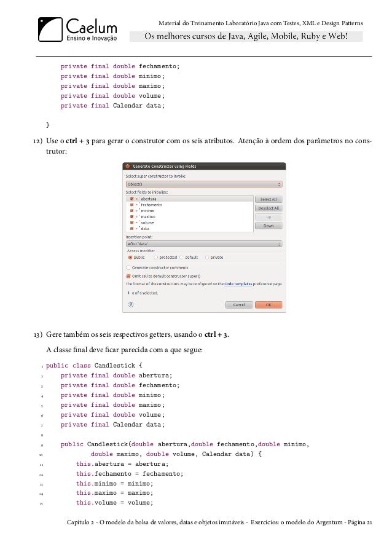The image size is (392, 555).
Task: Click the field icon beside data
Action: tap(137, 229)
